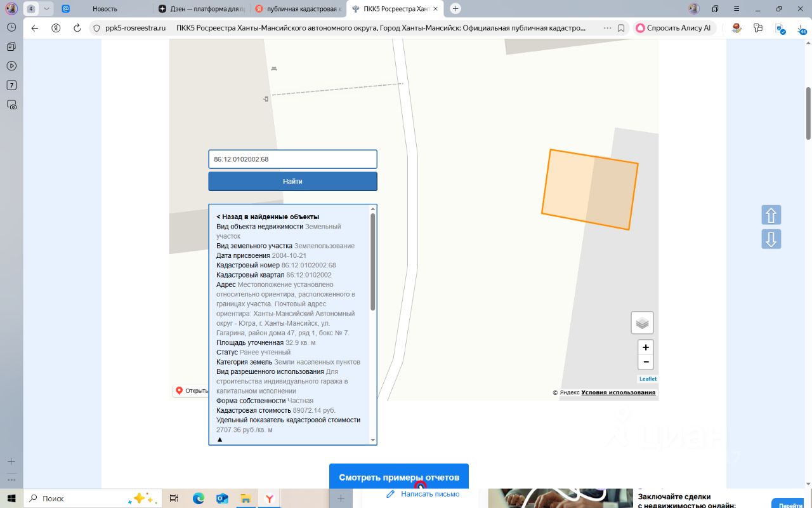Open File Explorer from the taskbar
Image resolution: width=812 pixels, height=508 pixels.
click(x=246, y=498)
